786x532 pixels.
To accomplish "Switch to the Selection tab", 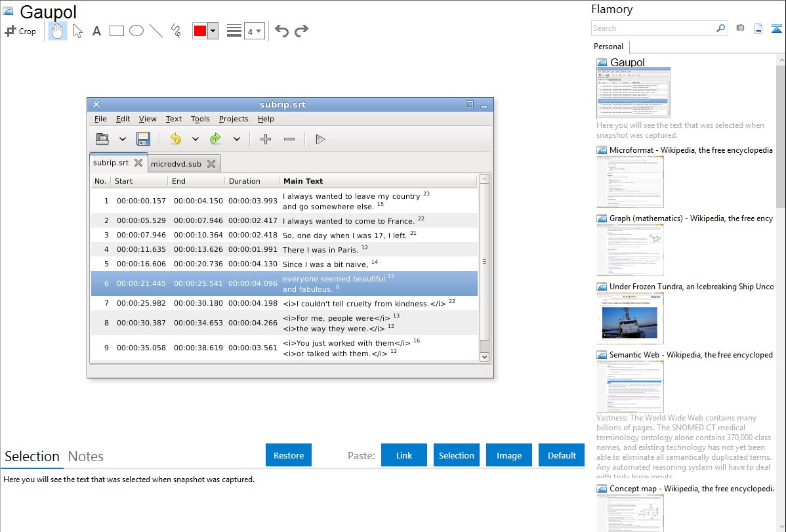I will point(32,457).
